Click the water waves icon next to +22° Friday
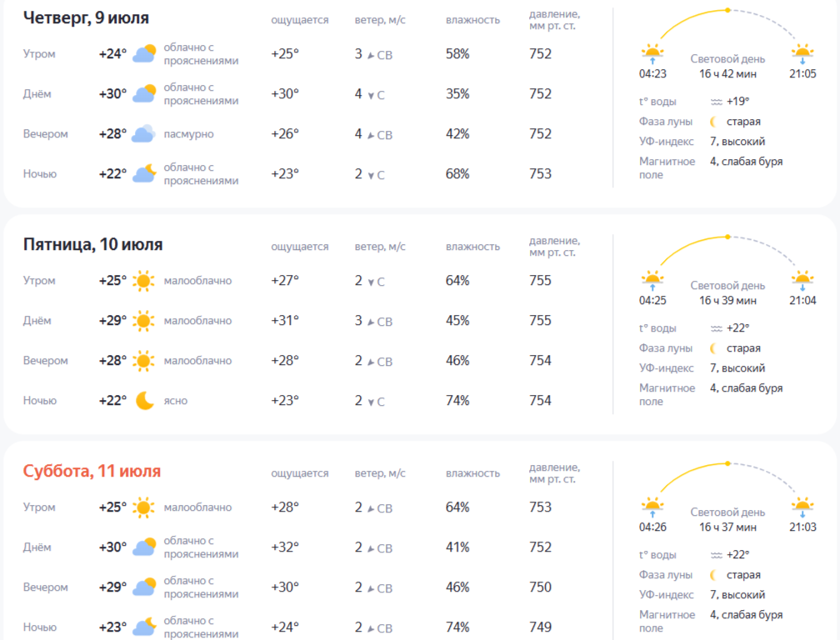The height and width of the screenshot is (640, 840). coord(717,328)
